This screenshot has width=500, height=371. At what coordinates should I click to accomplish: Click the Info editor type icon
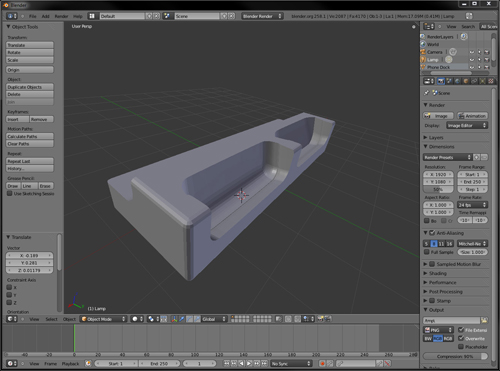[12, 16]
